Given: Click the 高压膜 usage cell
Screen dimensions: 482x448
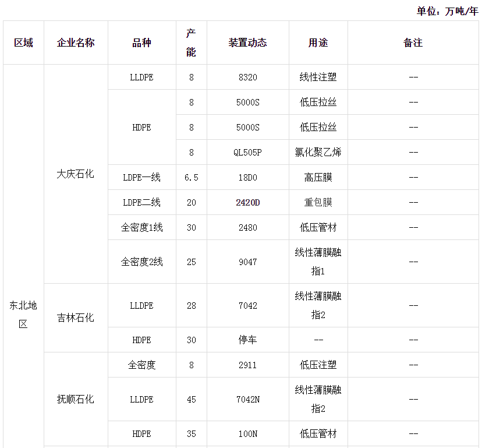Looking at the screenshot, I should point(318,177).
